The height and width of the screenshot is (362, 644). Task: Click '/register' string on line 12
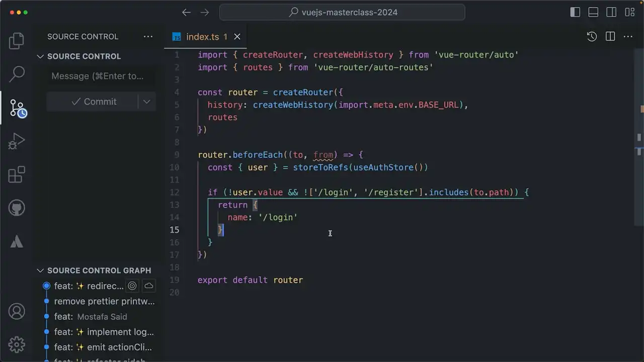point(391,193)
